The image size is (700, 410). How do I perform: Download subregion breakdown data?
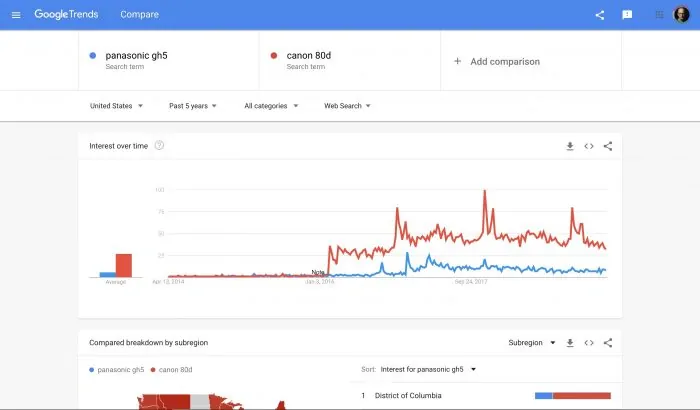click(570, 343)
